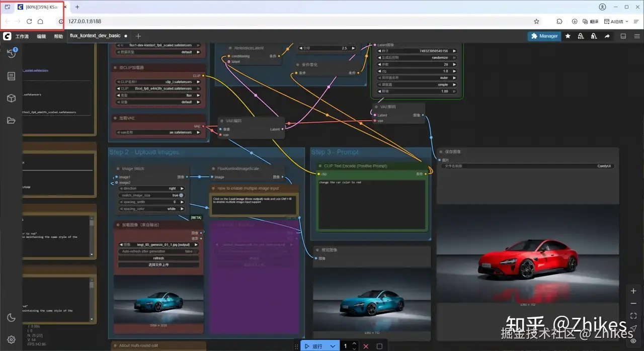Viewport: 644px width, 351px height.
Task: Cancel the current run with the red X
Action: [x=366, y=346]
